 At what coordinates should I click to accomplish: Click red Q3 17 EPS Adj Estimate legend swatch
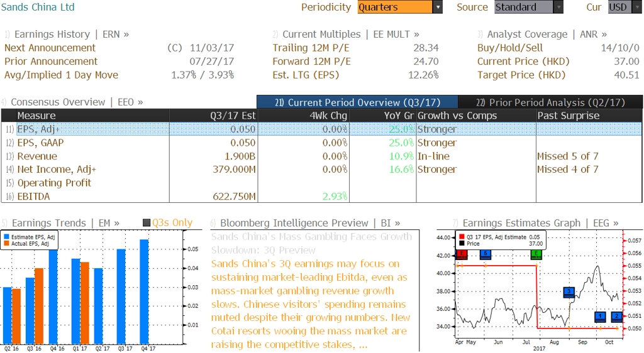pyautogui.click(x=462, y=237)
